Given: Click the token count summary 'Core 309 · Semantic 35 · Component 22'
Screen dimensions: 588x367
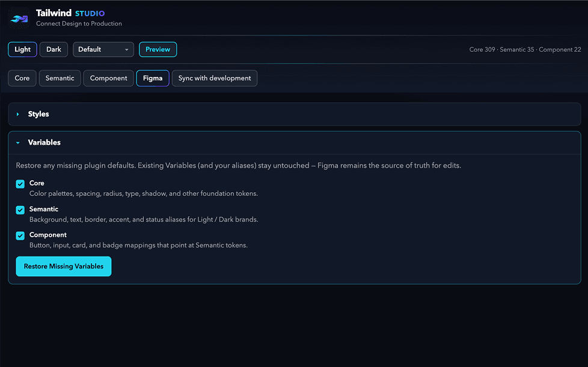Looking at the screenshot, I should coord(525,49).
